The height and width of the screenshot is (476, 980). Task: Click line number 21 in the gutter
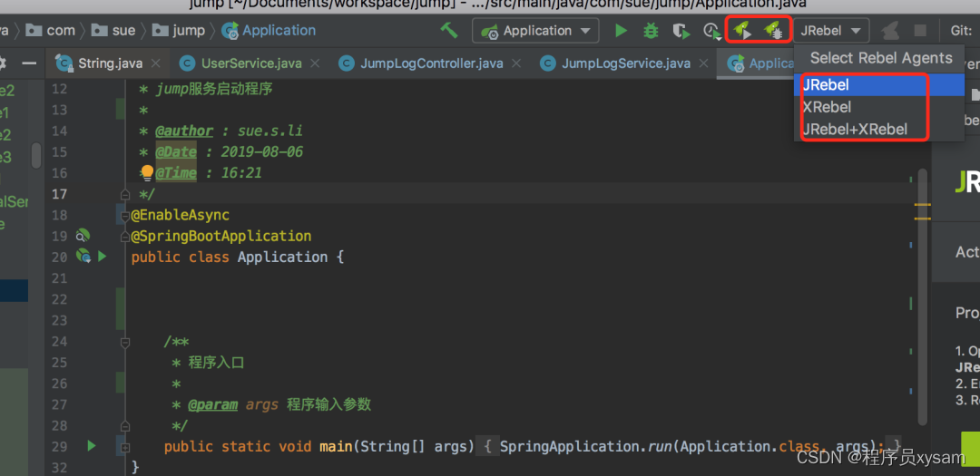click(x=59, y=278)
